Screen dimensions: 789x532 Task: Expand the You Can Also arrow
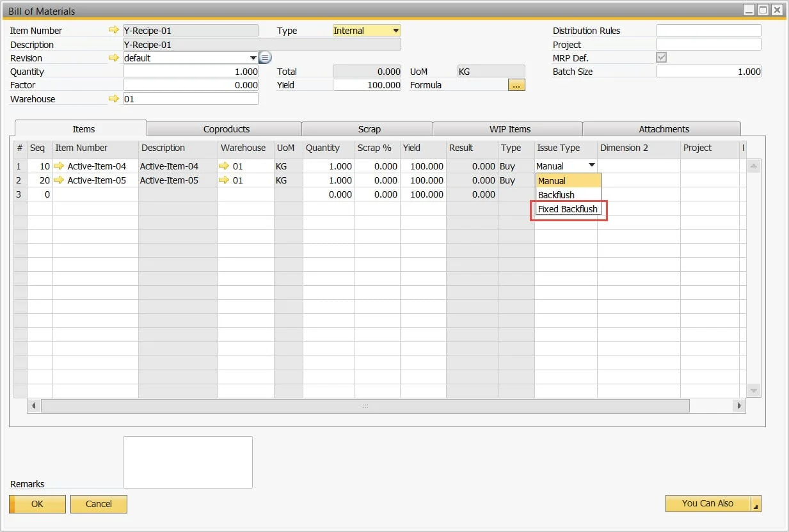(756, 504)
